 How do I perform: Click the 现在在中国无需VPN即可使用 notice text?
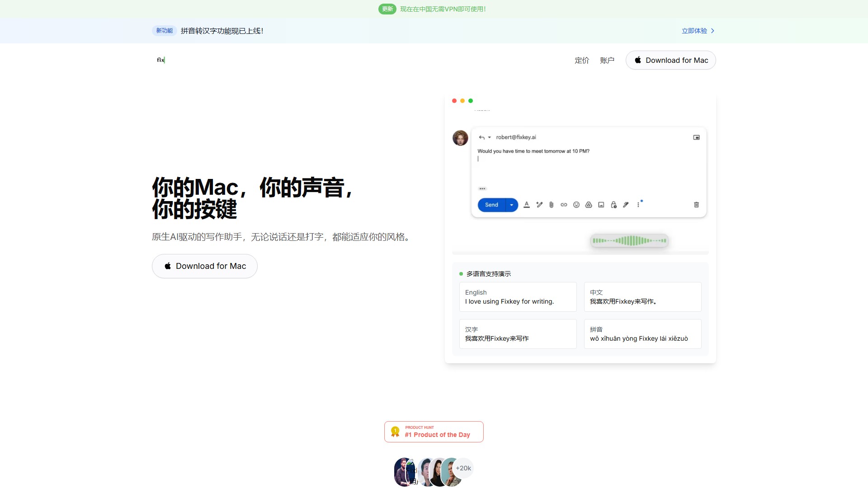pyautogui.click(x=443, y=9)
